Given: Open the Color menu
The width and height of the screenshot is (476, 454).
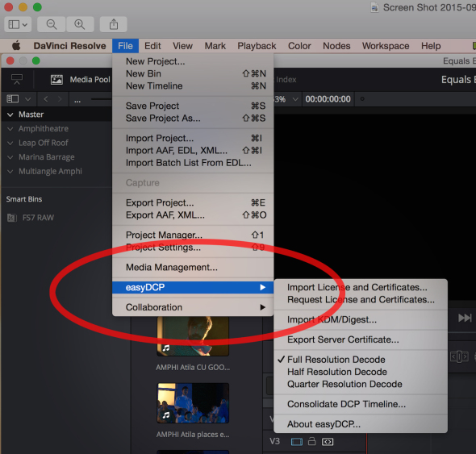Looking at the screenshot, I should (x=299, y=46).
